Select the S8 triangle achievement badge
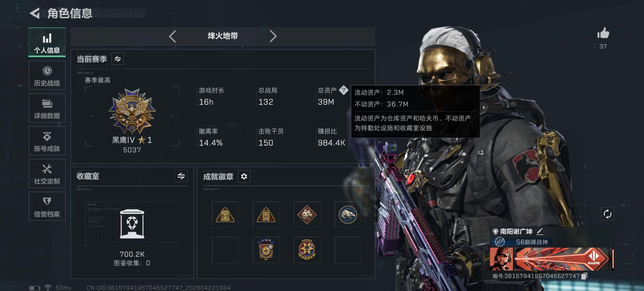 tap(266, 215)
